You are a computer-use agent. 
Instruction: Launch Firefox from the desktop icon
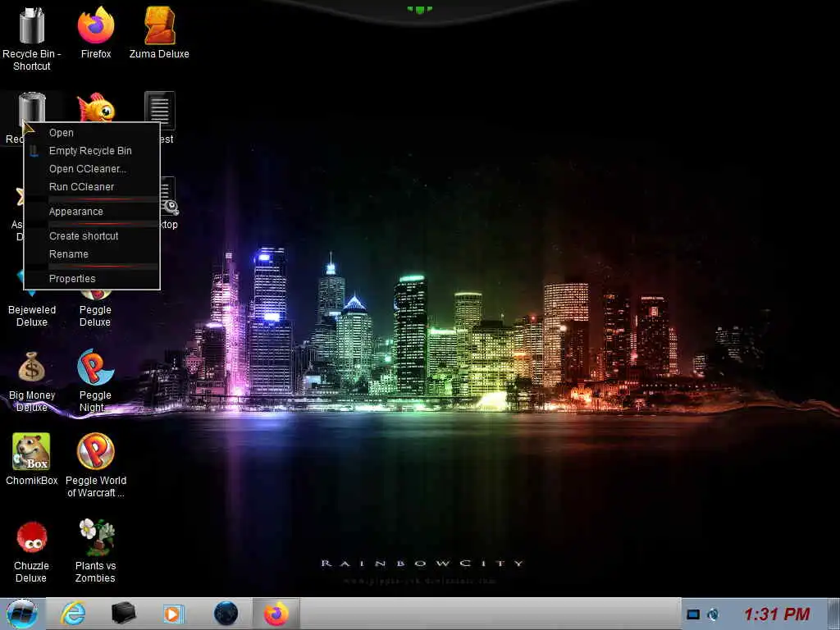[96, 33]
